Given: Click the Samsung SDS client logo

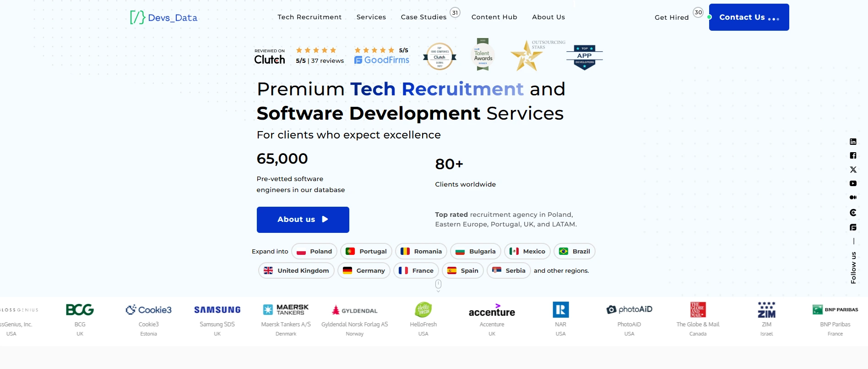Looking at the screenshot, I should [217, 309].
